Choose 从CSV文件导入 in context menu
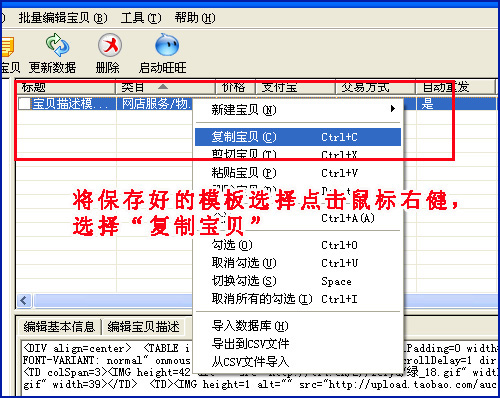 298,362
